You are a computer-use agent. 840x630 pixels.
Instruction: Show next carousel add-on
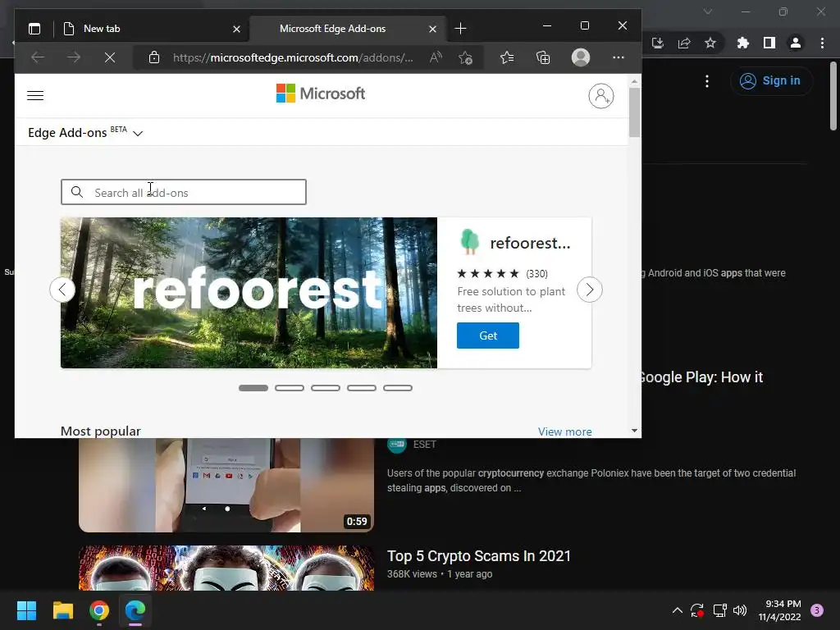[590, 290]
